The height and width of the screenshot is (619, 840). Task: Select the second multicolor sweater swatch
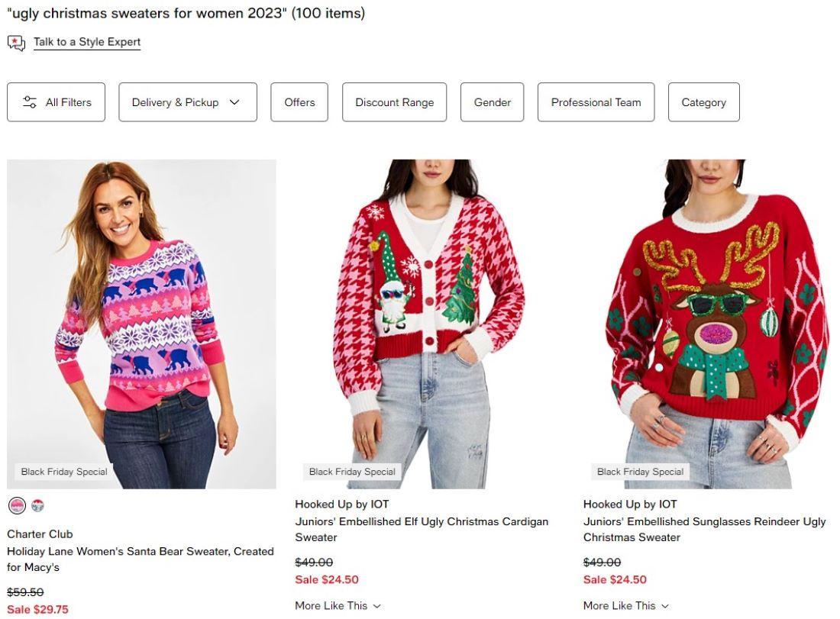pyautogui.click(x=37, y=505)
